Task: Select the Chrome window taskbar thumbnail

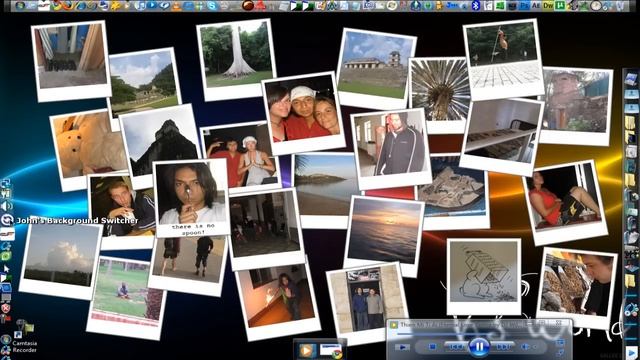Action: coord(331,351)
